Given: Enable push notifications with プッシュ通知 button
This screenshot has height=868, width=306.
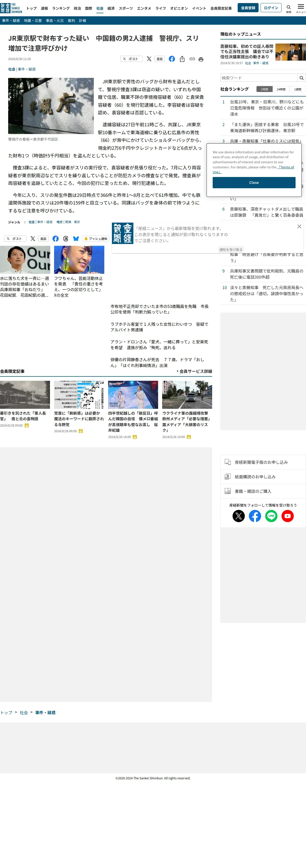Looking at the screenshot, I should click(96, 239).
